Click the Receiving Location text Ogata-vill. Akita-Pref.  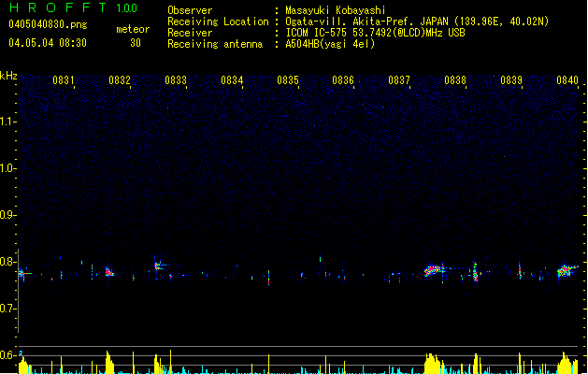point(351,22)
